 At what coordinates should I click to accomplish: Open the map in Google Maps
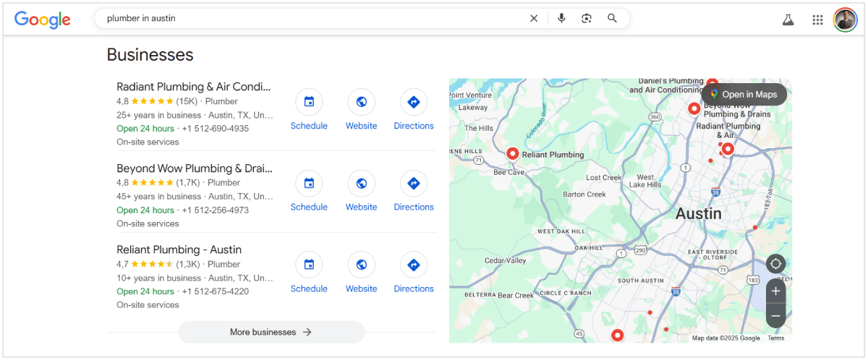click(744, 95)
